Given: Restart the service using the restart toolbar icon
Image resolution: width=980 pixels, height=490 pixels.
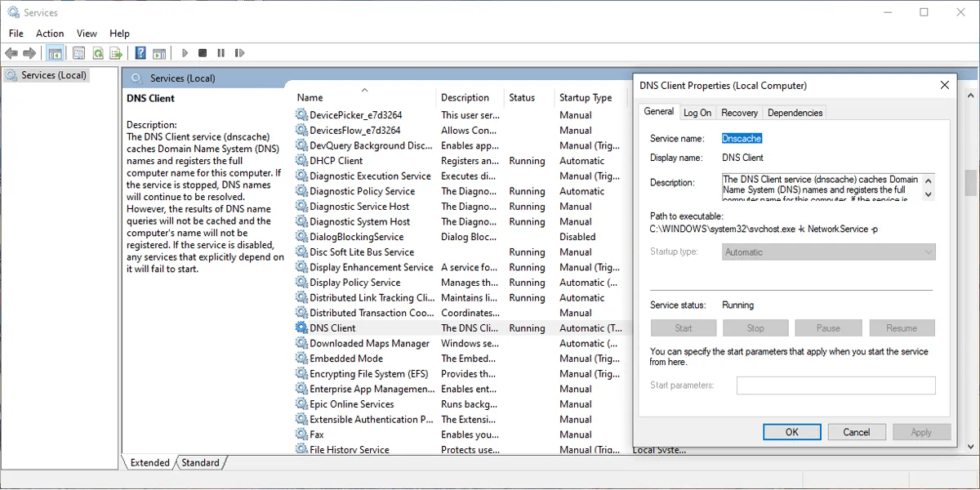Looking at the screenshot, I should coord(240,52).
